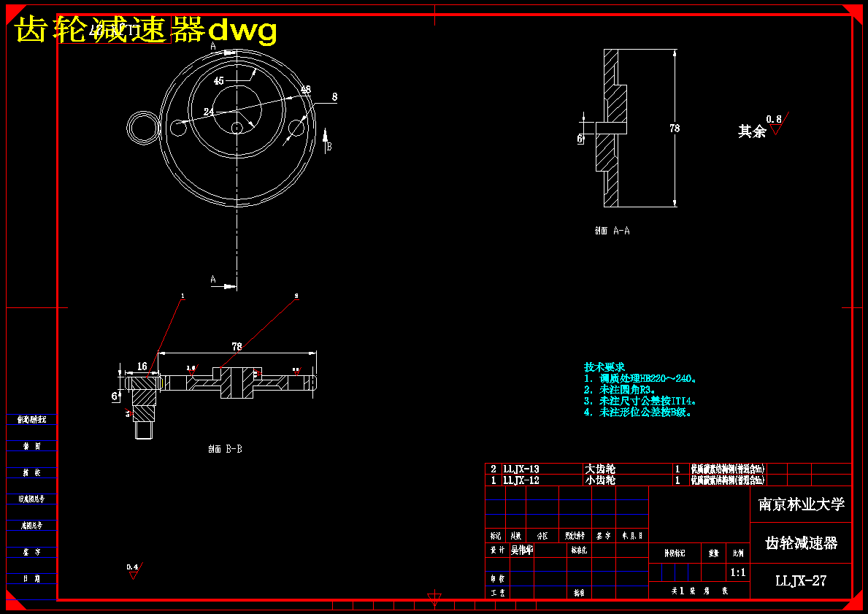The width and height of the screenshot is (868, 614).
Task: Pick the '45' diameter dimension in top view
Action: coord(219,81)
